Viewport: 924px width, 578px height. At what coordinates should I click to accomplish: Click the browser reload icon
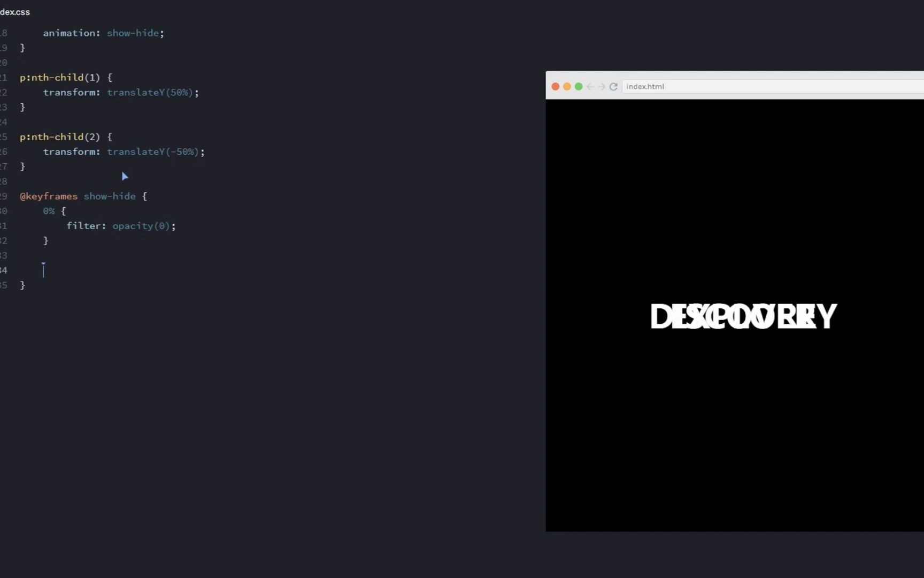point(613,87)
